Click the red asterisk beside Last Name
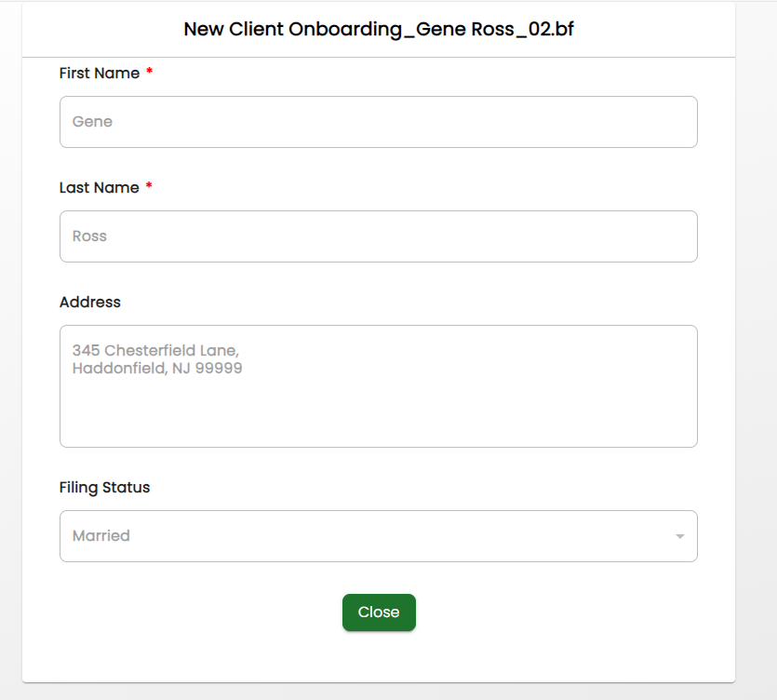The image size is (777, 700). [x=149, y=186]
